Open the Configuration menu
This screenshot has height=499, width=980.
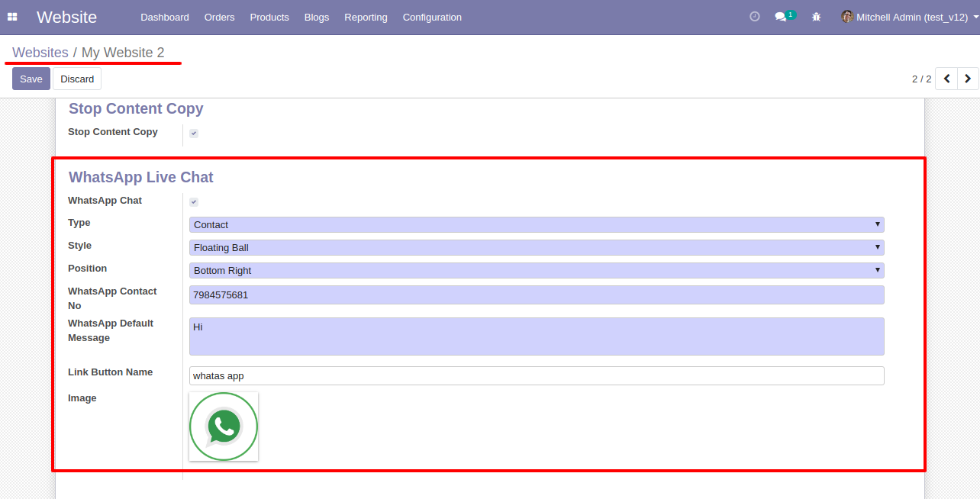click(x=432, y=17)
